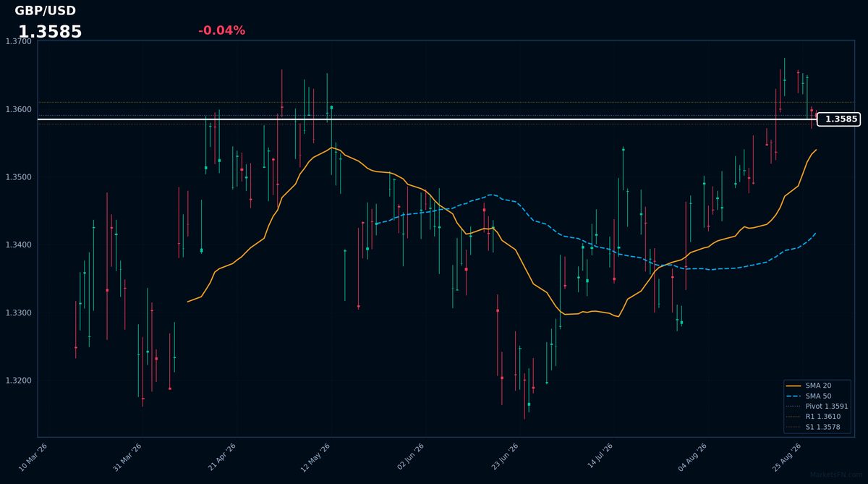
Task: Click the 25 Aug '26 date label
Action: [787, 457]
